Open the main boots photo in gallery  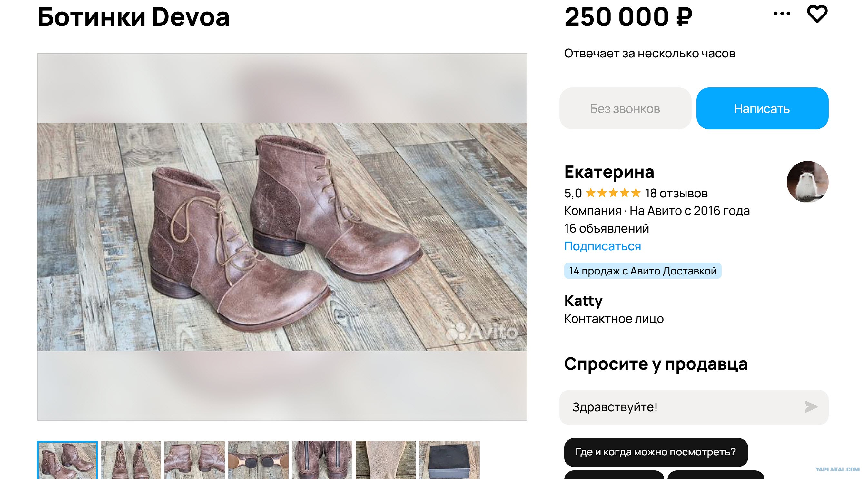pos(282,237)
